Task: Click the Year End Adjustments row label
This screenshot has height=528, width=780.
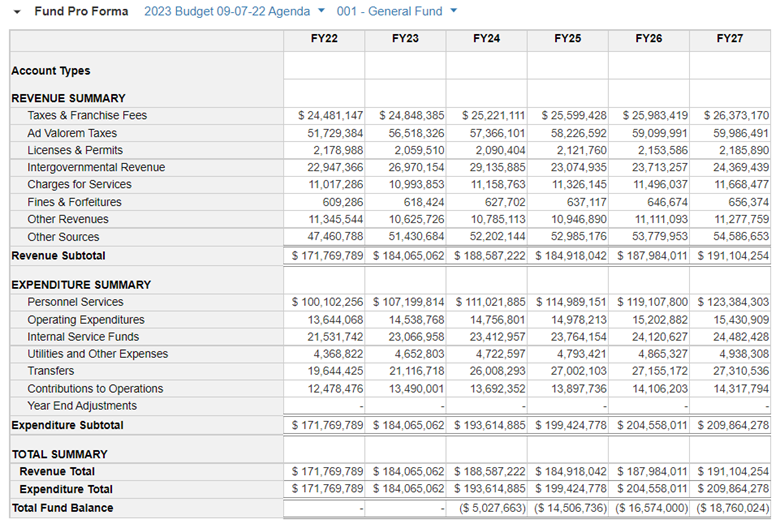Action: (x=82, y=406)
